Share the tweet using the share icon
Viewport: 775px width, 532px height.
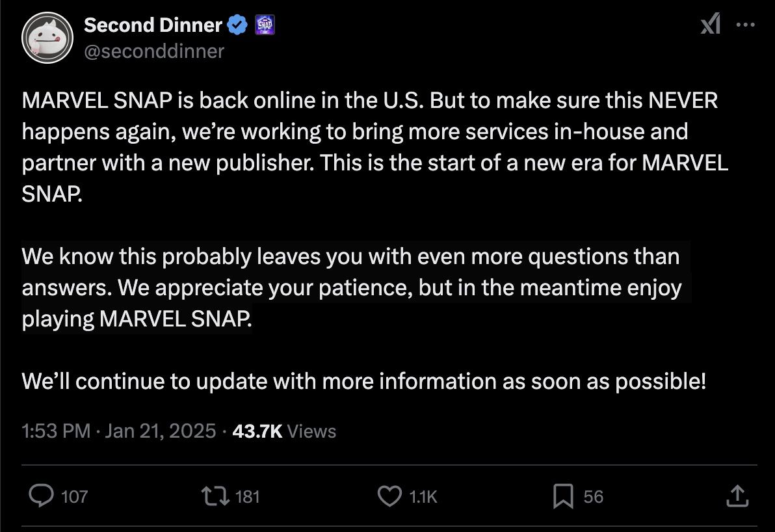737,496
